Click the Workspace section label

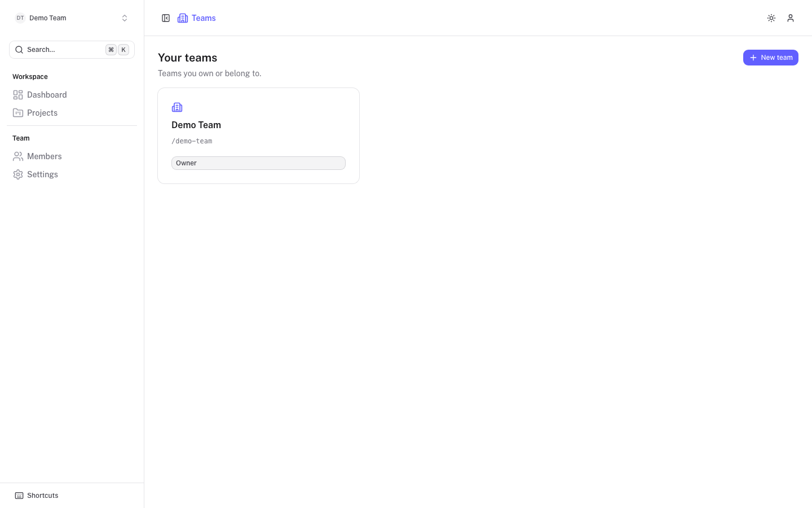tap(30, 77)
